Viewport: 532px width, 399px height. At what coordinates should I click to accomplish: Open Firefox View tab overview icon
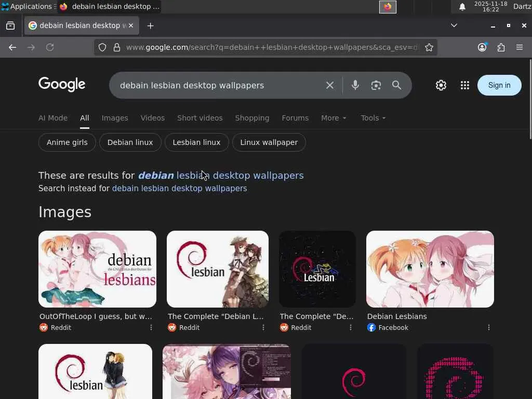click(10, 25)
